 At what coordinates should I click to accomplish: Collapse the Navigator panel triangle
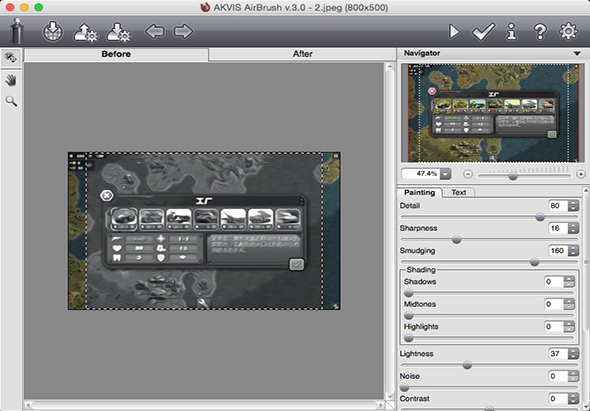tap(577, 53)
